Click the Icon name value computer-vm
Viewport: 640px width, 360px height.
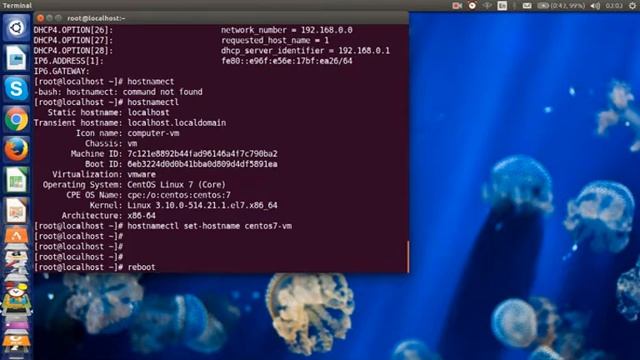(x=153, y=133)
